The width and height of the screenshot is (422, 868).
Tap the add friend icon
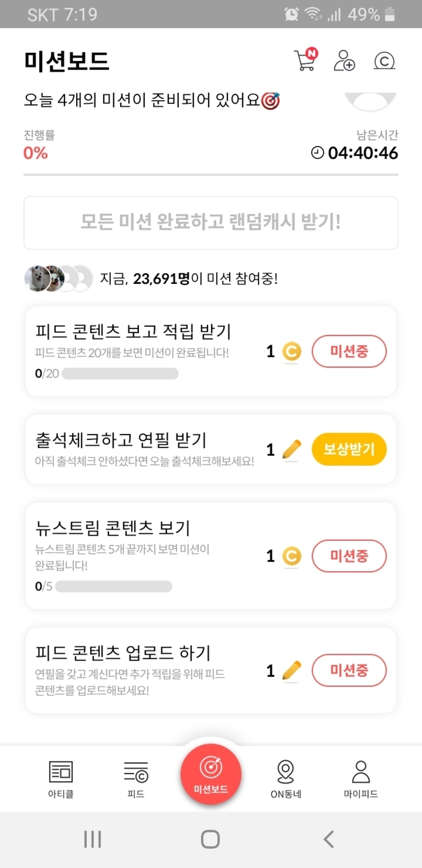click(344, 61)
